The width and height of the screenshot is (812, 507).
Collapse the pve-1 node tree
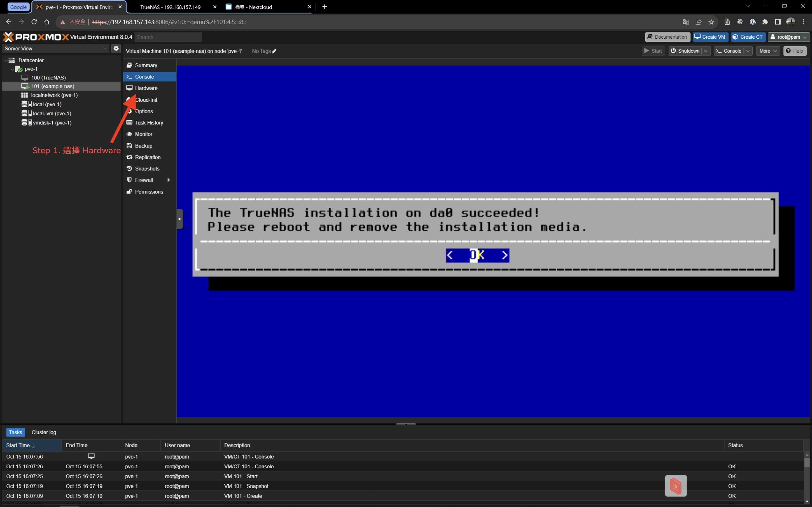click(x=12, y=69)
